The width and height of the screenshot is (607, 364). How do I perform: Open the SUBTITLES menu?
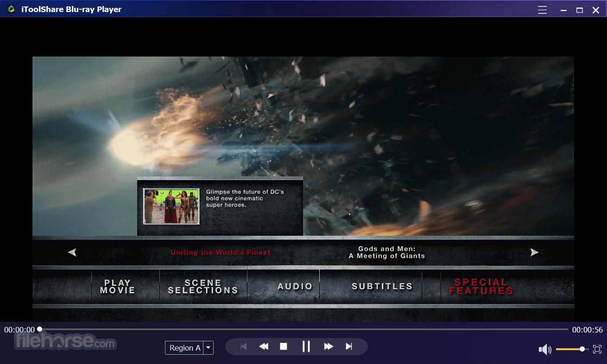(382, 287)
